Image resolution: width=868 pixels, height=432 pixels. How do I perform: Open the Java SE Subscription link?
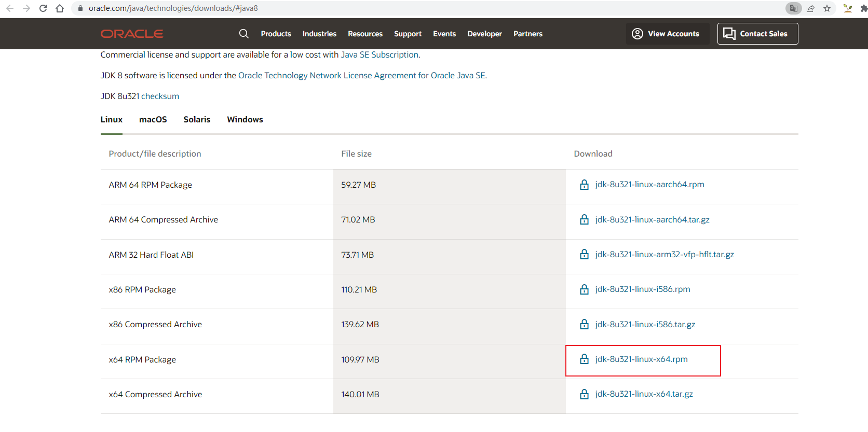[379, 55]
